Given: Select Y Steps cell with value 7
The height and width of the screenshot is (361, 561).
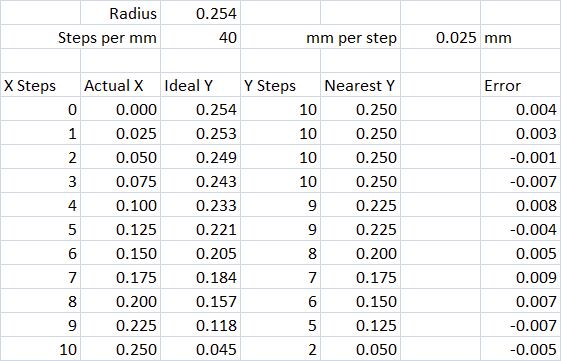Looking at the screenshot, I should click(x=281, y=277).
